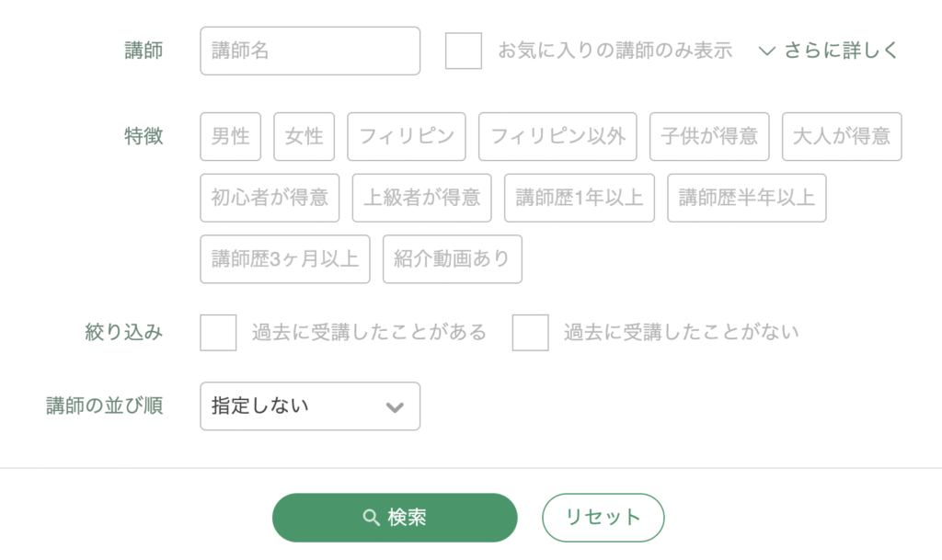942x560 pixels.
Task: Open the 講師の並び順 dropdown
Action: 310,406
